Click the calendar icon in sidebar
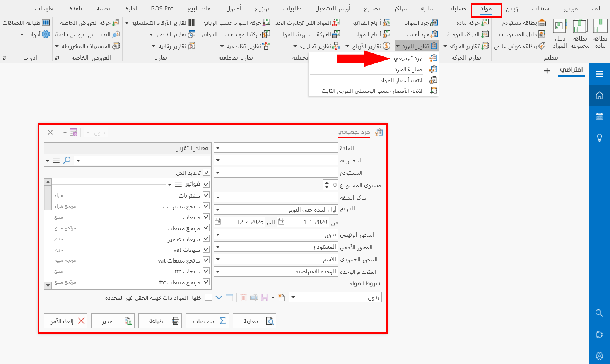 pos(600,116)
